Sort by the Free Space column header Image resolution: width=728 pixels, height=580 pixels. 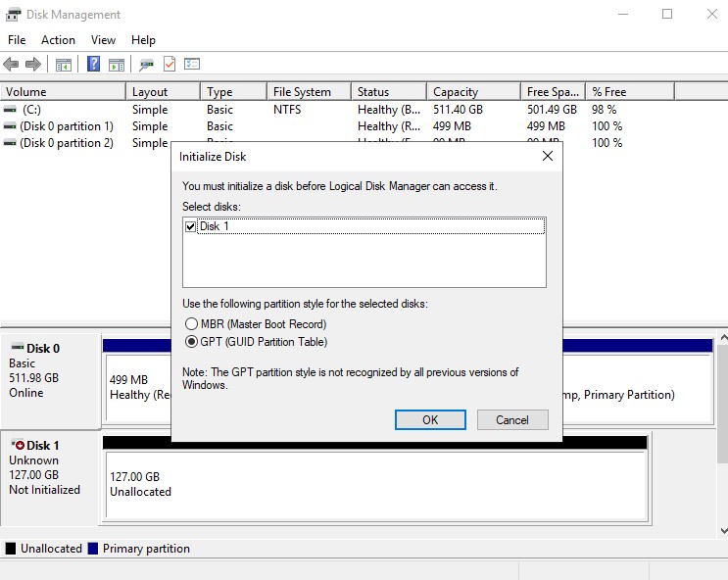[x=554, y=91]
